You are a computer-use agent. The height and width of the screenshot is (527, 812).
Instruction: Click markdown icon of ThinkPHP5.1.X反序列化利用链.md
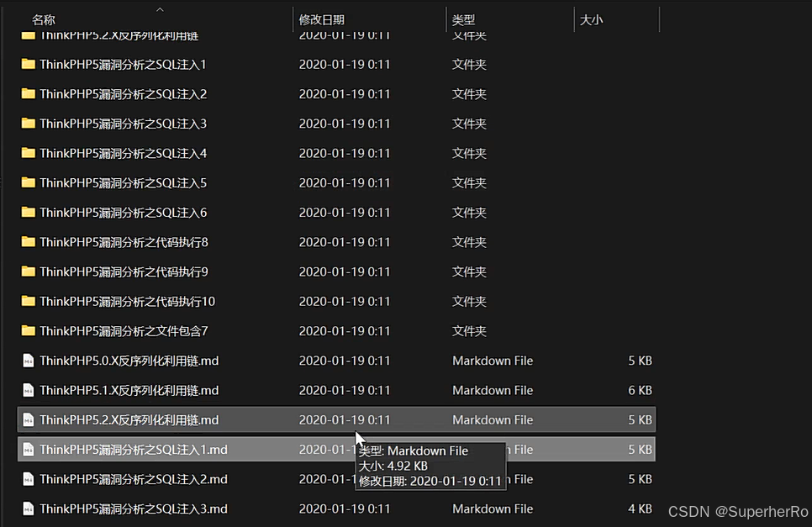pos(29,390)
